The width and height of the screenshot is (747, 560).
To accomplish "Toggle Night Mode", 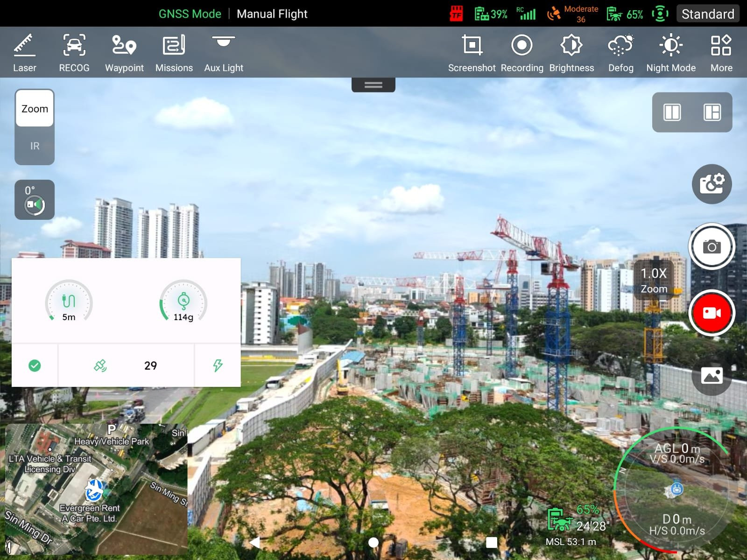I will coord(671,53).
